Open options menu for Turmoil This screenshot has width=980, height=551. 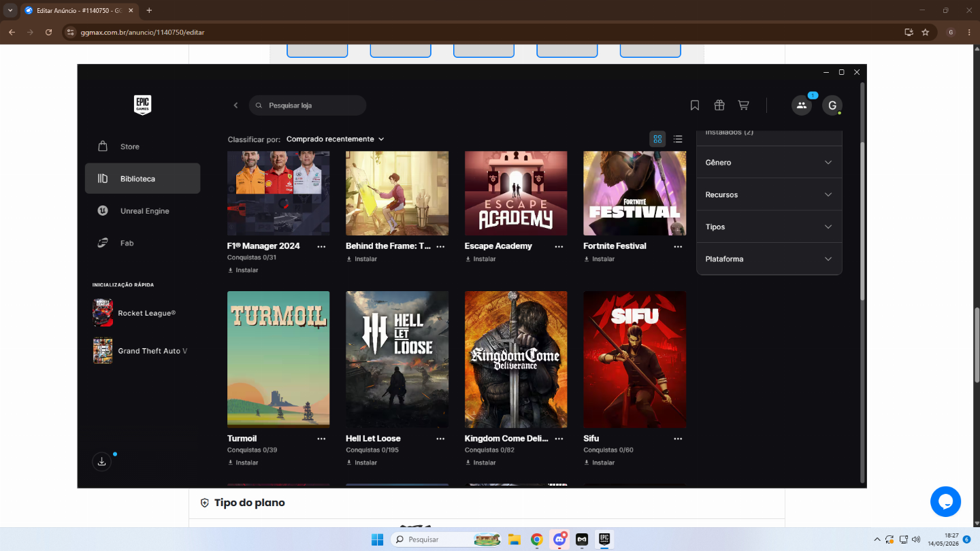(x=321, y=439)
